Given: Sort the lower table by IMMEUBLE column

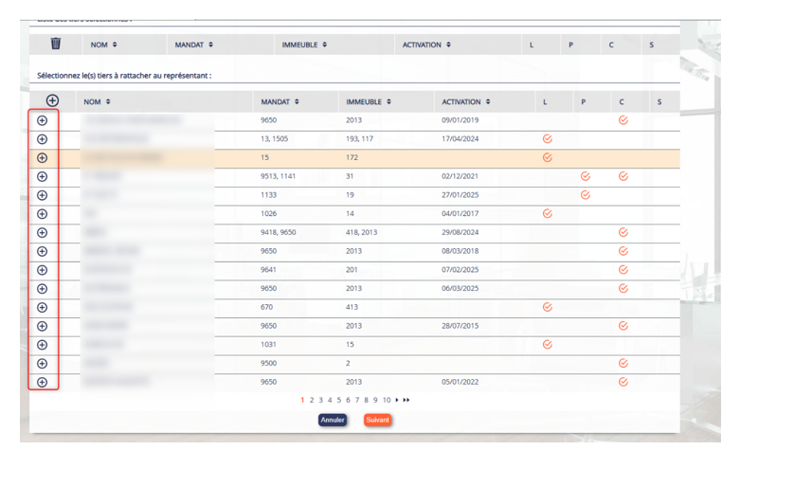Looking at the screenshot, I should coord(369,101).
